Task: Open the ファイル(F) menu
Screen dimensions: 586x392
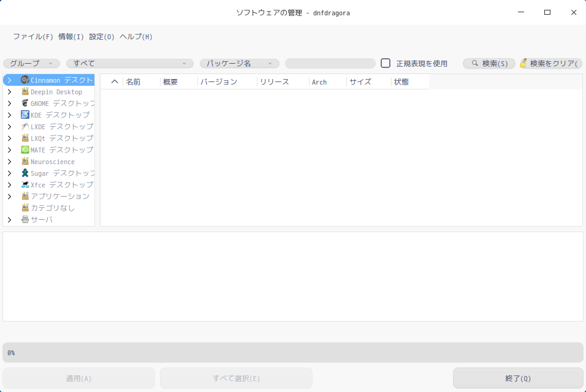Action: 33,37
